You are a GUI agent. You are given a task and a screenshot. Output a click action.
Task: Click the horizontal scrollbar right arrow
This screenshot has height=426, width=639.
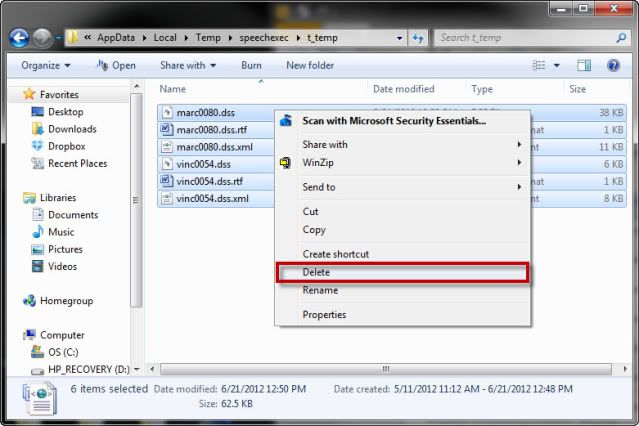[625, 369]
